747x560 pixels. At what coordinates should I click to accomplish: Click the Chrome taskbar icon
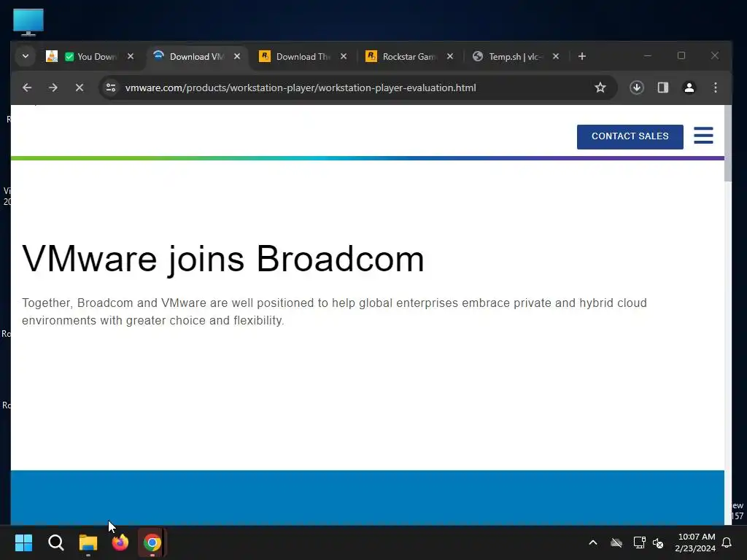click(x=152, y=542)
